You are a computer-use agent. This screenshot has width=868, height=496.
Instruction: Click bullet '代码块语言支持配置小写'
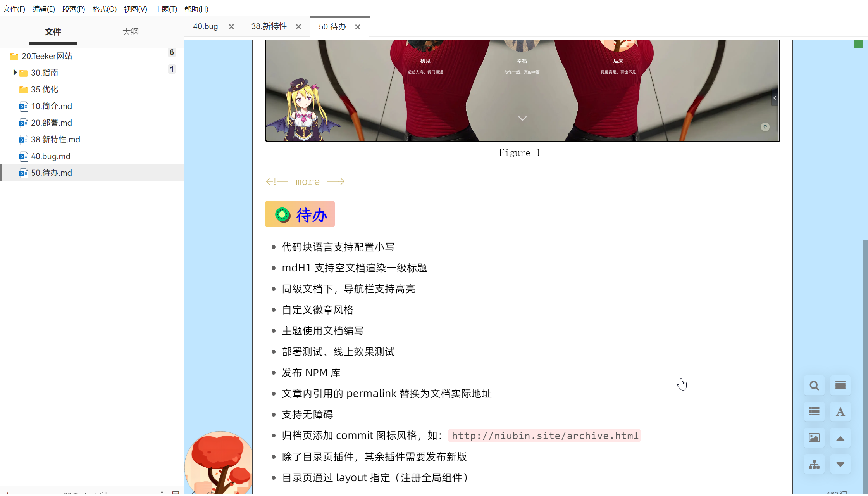tap(338, 247)
